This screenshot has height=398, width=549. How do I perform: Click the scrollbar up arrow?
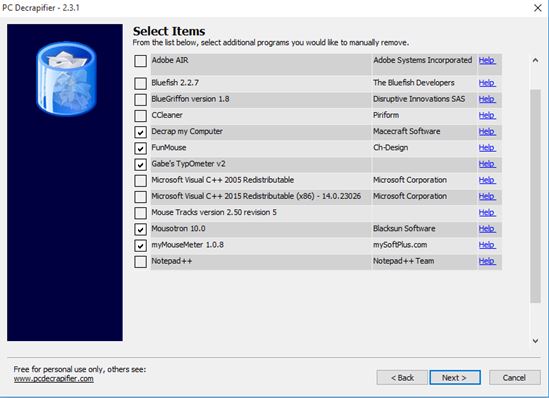click(535, 60)
